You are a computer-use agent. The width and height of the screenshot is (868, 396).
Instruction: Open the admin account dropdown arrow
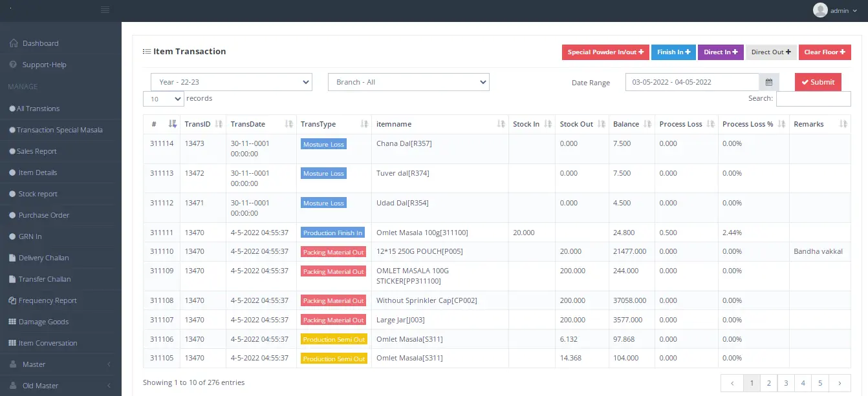click(x=855, y=10)
